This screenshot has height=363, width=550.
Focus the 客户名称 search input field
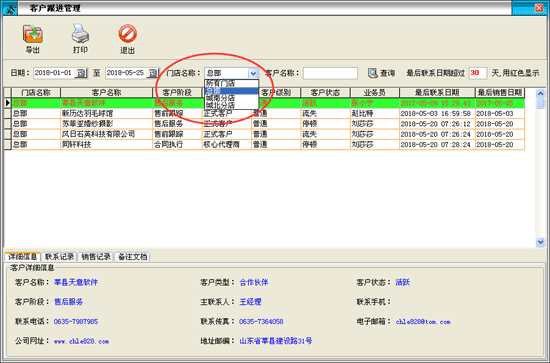click(x=330, y=73)
